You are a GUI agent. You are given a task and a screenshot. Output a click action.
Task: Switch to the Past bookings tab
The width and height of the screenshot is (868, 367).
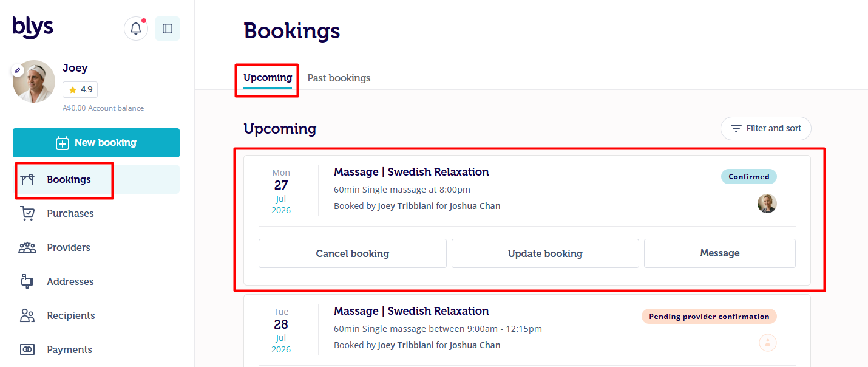pos(339,78)
